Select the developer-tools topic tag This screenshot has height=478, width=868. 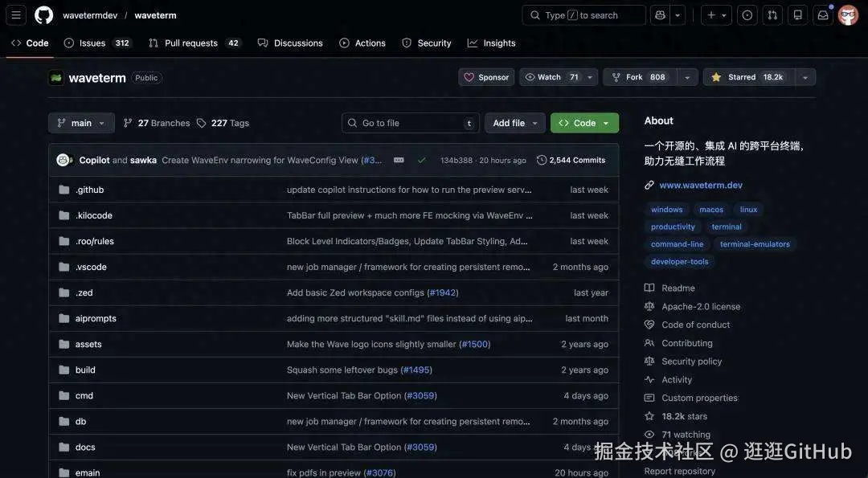click(x=679, y=261)
